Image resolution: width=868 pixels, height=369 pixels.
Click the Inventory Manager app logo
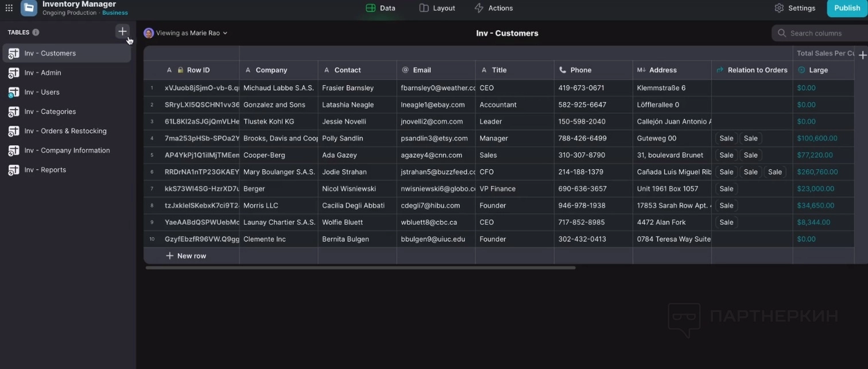(29, 8)
